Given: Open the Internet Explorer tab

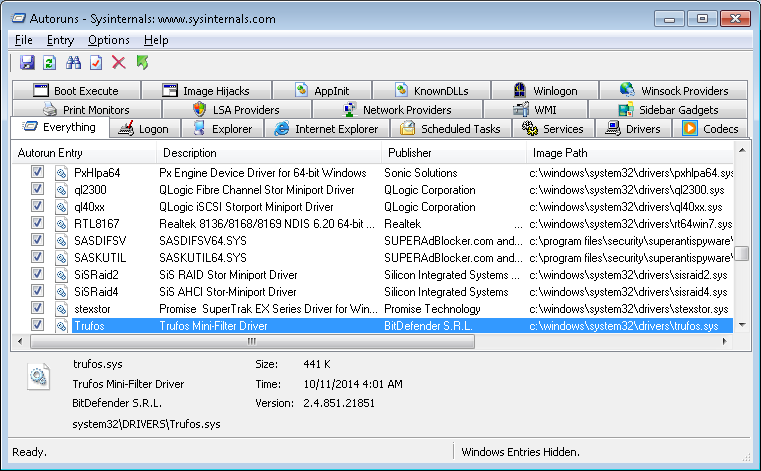Looking at the screenshot, I should (327, 129).
